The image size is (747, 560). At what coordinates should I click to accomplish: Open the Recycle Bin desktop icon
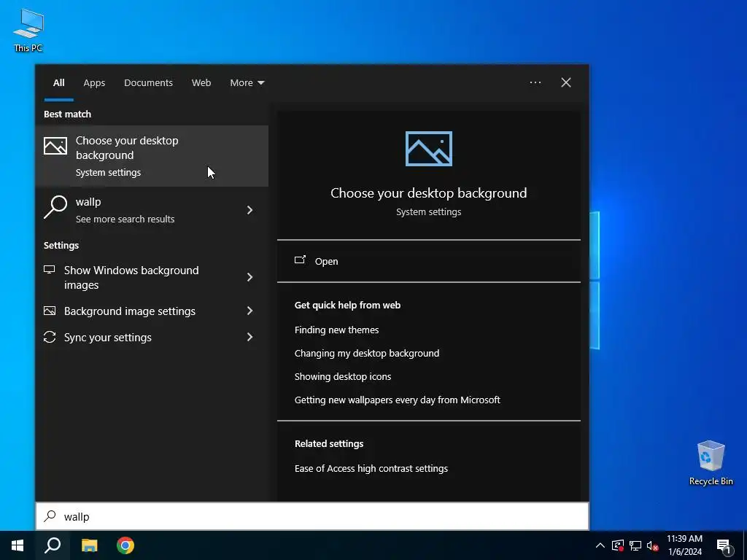711,463
